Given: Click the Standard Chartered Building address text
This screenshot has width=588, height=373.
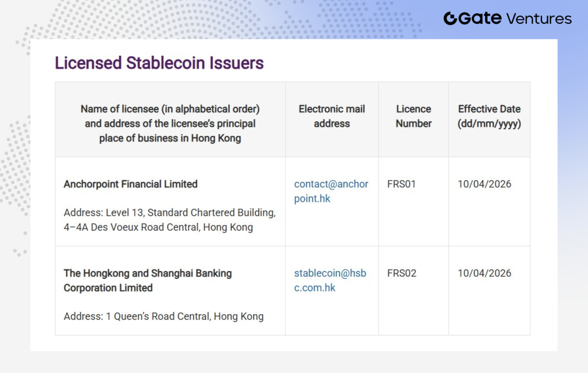Looking at the screenshot, I should click(170, 220).
